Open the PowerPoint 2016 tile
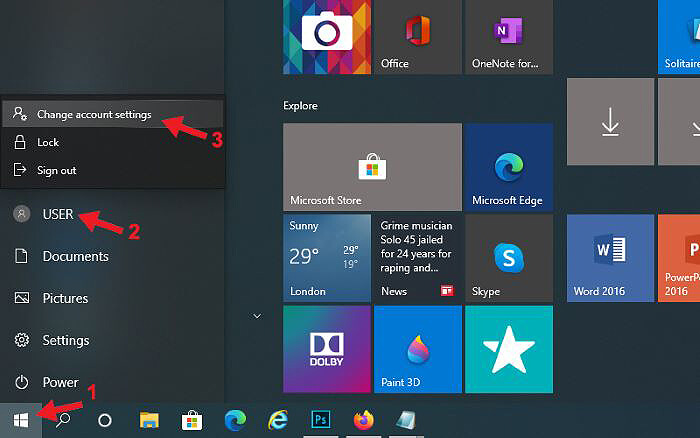 [x=679, y=258]
